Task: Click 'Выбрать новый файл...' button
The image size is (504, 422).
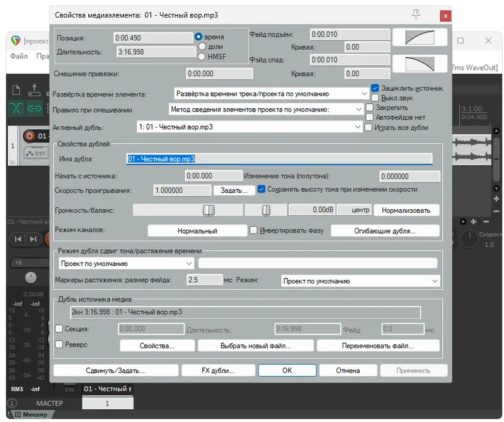Action: coord(256,346)
